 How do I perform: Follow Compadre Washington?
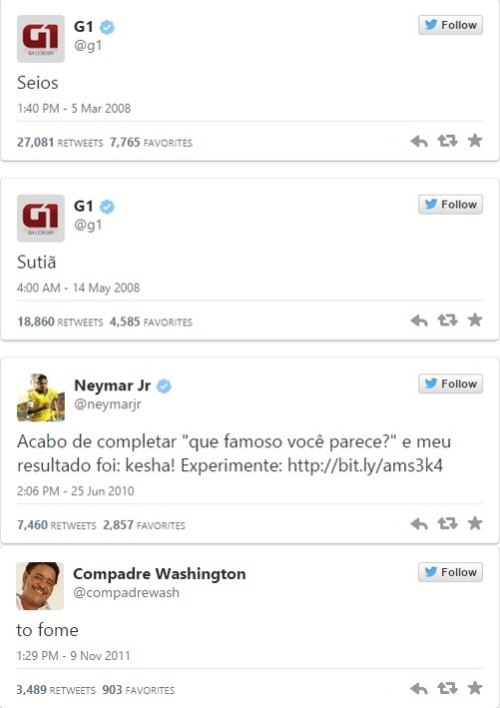tap(450, 572)
